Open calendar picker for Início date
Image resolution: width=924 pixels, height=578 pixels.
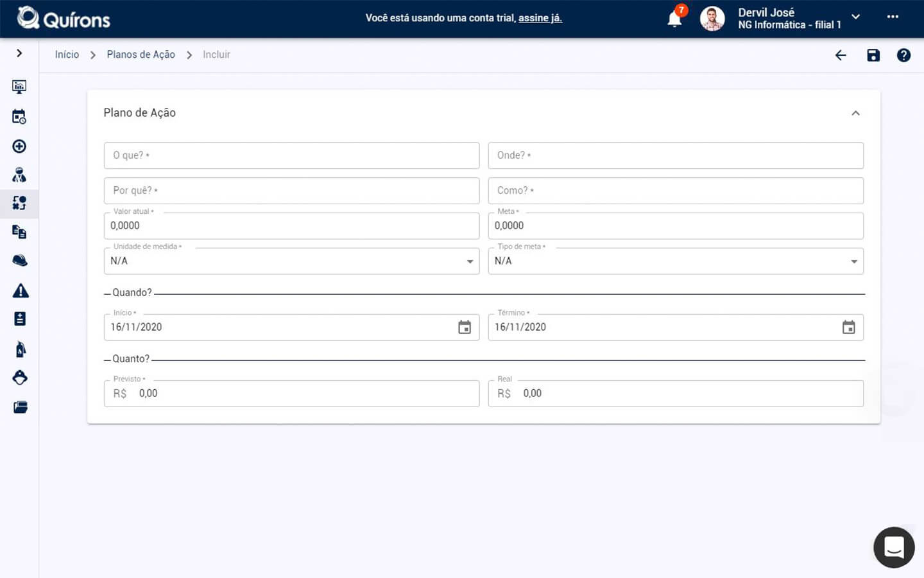tap(465, 328)
